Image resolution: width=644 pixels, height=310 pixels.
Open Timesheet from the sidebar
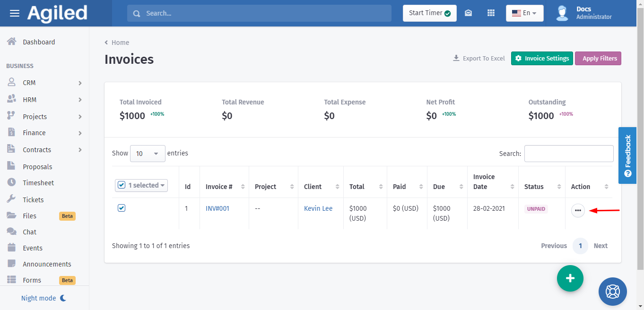pyautogui.click(x=38, y=183)
